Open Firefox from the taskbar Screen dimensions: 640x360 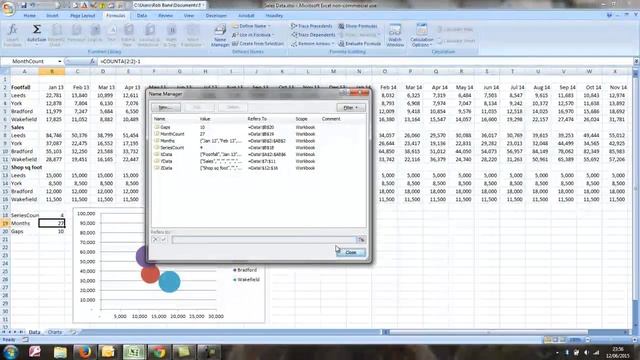(x=84, y=352)
